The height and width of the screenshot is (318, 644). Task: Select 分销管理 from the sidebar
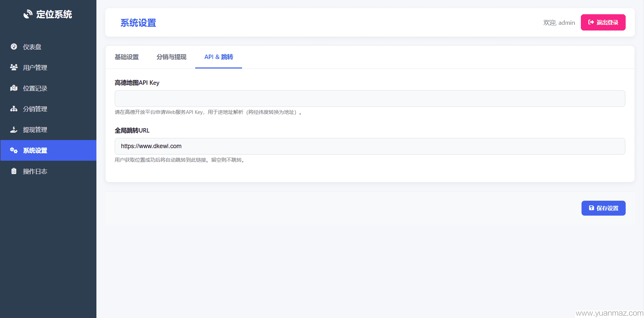pos(48,109)
